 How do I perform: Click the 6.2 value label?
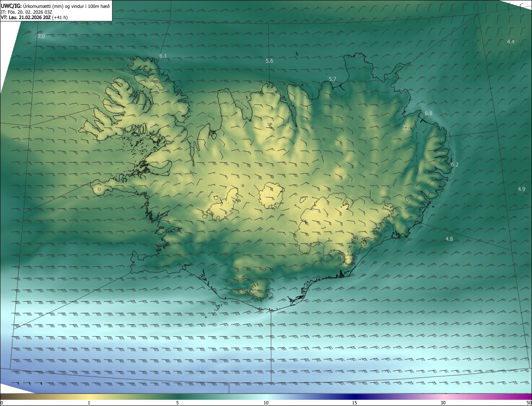point(455,164)
